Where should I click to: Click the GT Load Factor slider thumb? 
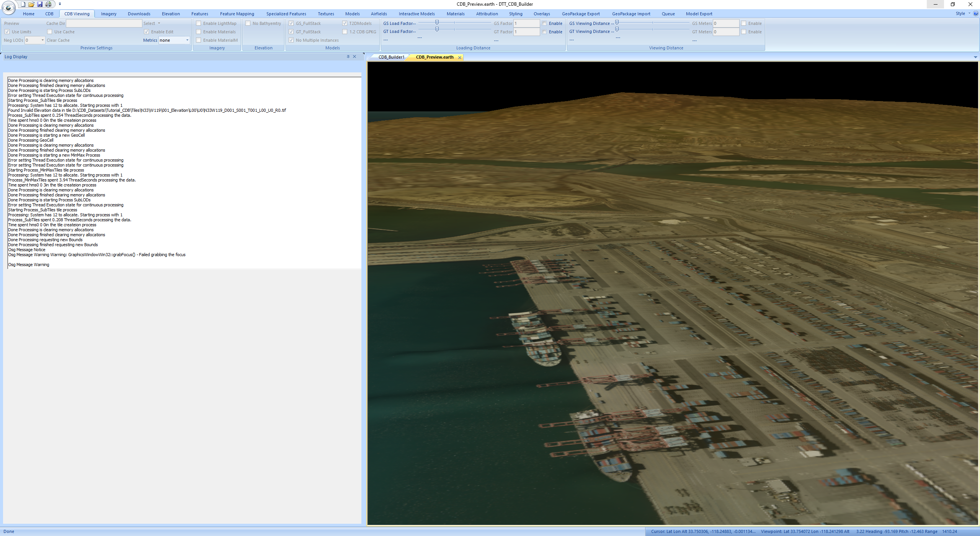click(437, 29)
